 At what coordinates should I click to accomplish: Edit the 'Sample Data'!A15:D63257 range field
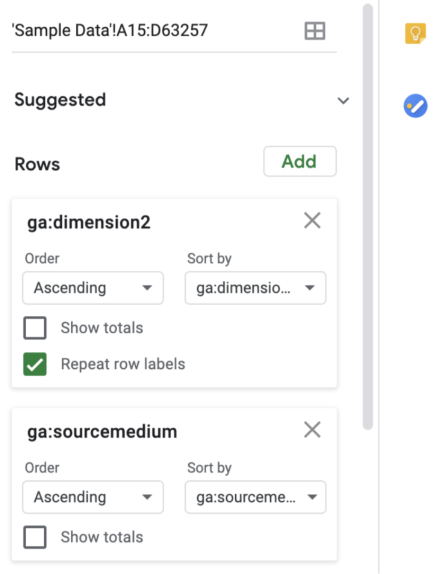click(157, 30)
